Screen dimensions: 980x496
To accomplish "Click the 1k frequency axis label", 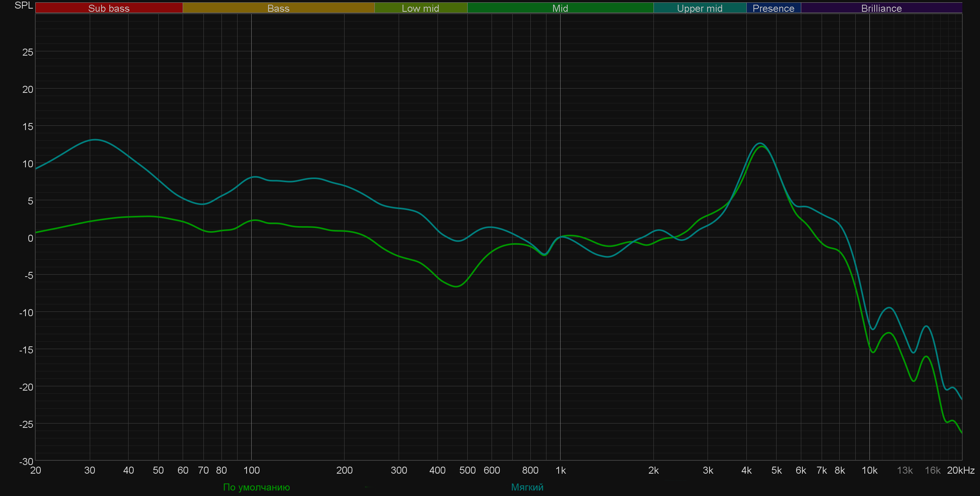I will (561, 470).
